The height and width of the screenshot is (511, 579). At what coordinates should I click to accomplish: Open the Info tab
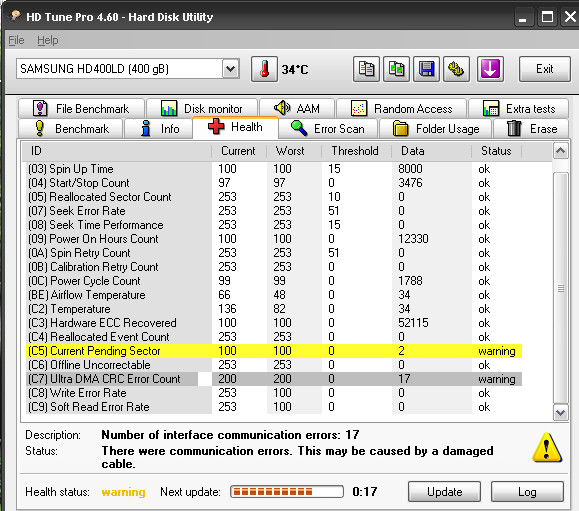[x=159, y=128]
